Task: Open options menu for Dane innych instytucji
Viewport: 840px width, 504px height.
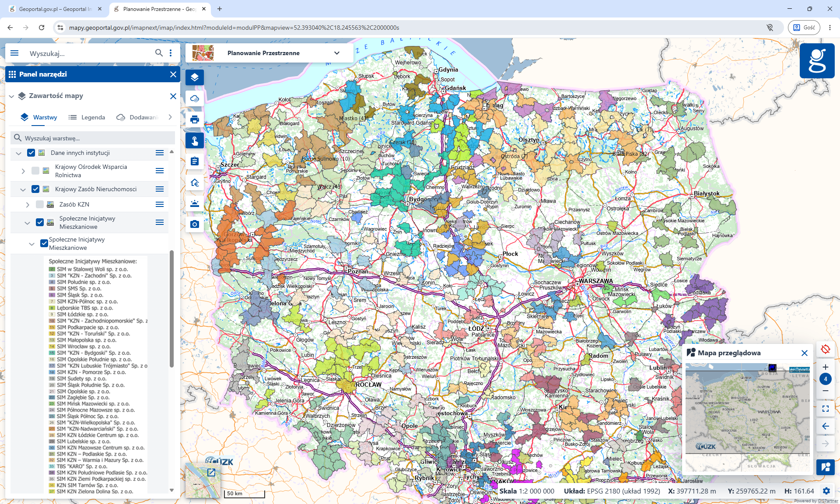Action: pos(160,153)
